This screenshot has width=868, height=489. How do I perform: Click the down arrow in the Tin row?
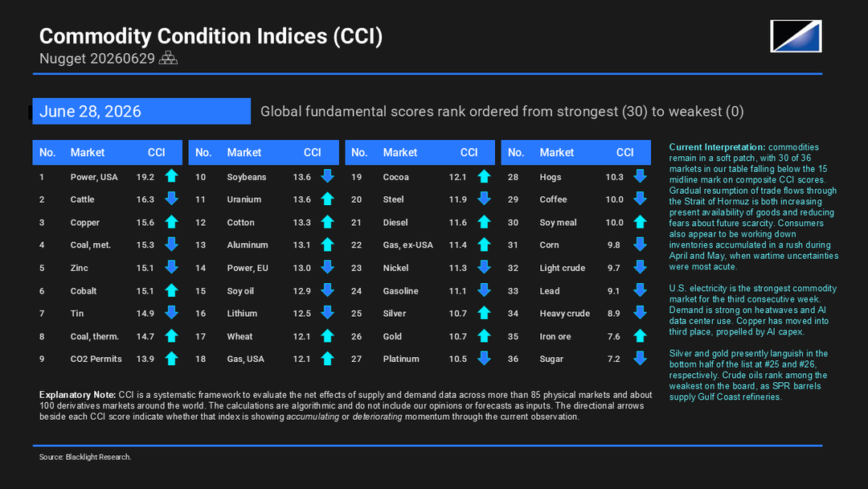click(x=172, y=313)
